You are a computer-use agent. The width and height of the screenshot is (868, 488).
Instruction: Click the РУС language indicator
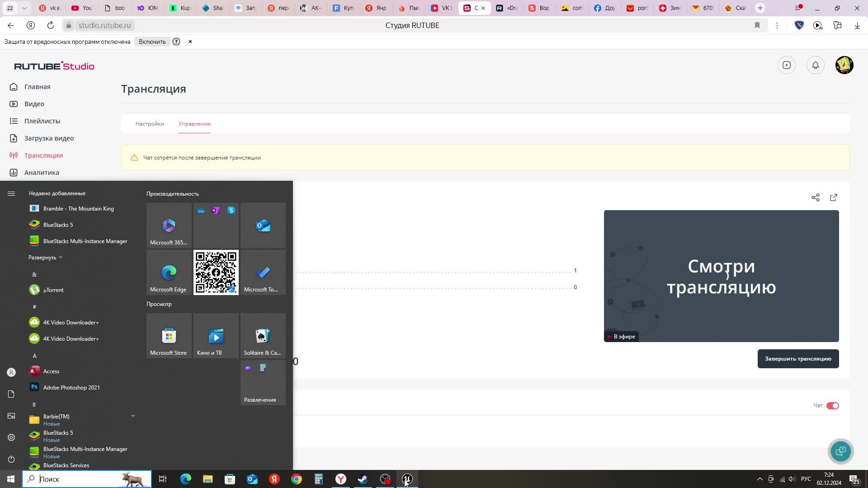click(806, 479)
